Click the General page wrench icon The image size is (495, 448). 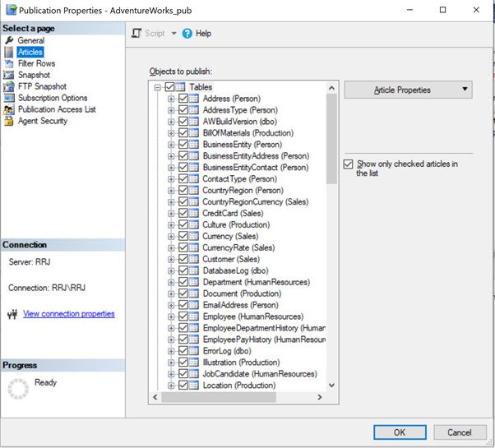pos(9,40)
